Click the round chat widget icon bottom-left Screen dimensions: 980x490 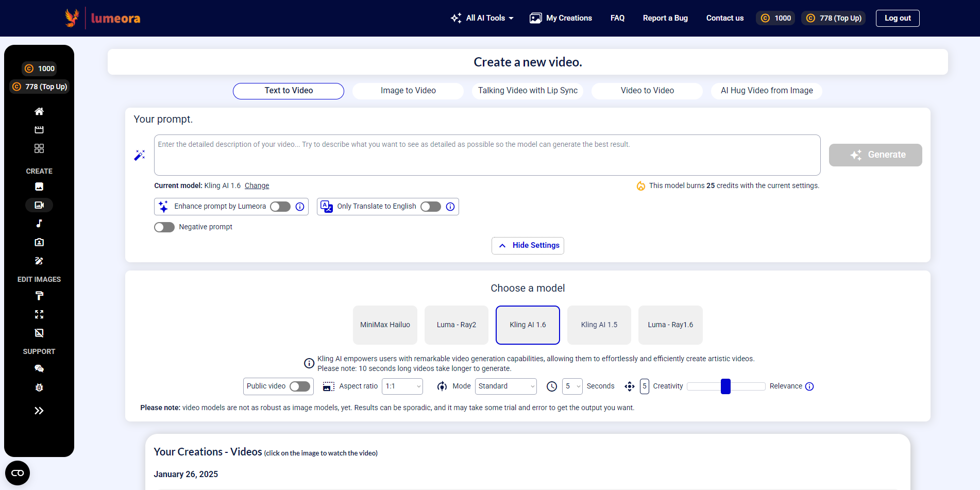[x=18, y=473]
